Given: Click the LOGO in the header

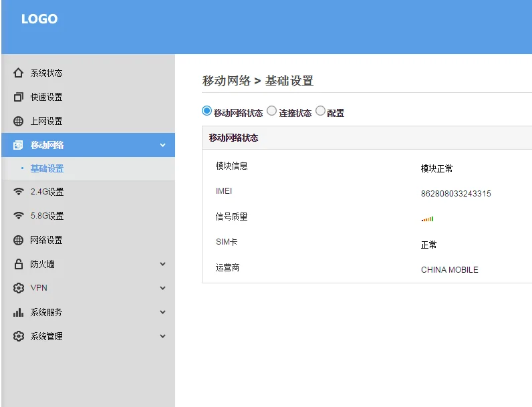Looking at the screenshot, I should [39, 19].
